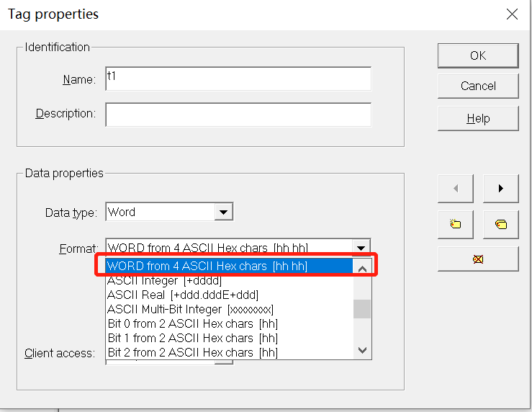
Task: Click the Description text field
Action: pyautogui.click(x=238, y=115)
